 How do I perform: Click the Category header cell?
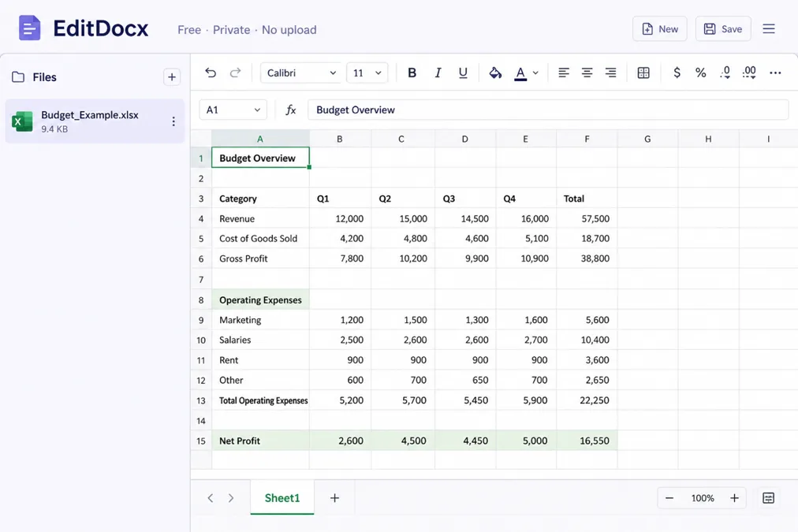click(260, 199)
